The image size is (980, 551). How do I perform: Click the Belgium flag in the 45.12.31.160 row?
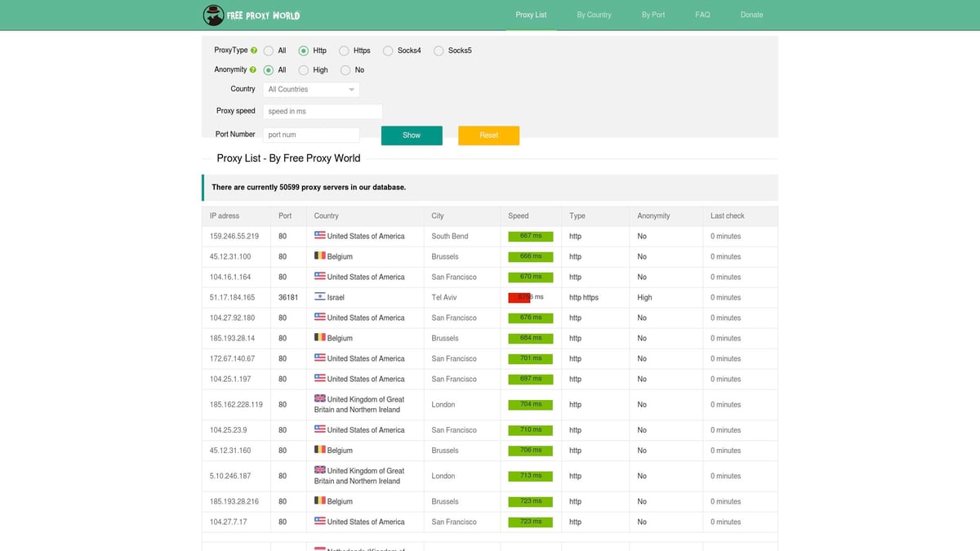[320, 450]
